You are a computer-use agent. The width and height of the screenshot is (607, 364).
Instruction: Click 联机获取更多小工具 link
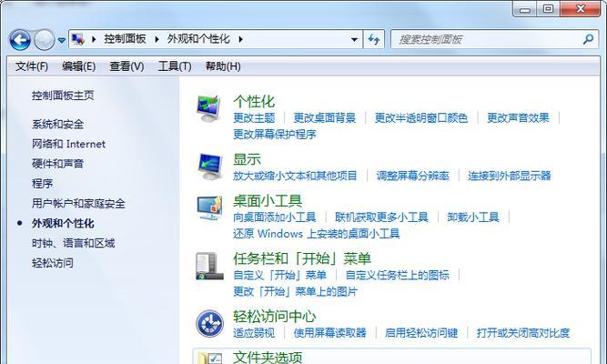[x=381, y=217]
